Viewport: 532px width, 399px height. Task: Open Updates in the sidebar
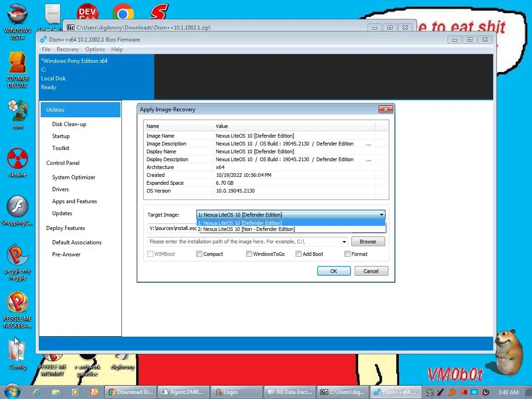(62, 213)
